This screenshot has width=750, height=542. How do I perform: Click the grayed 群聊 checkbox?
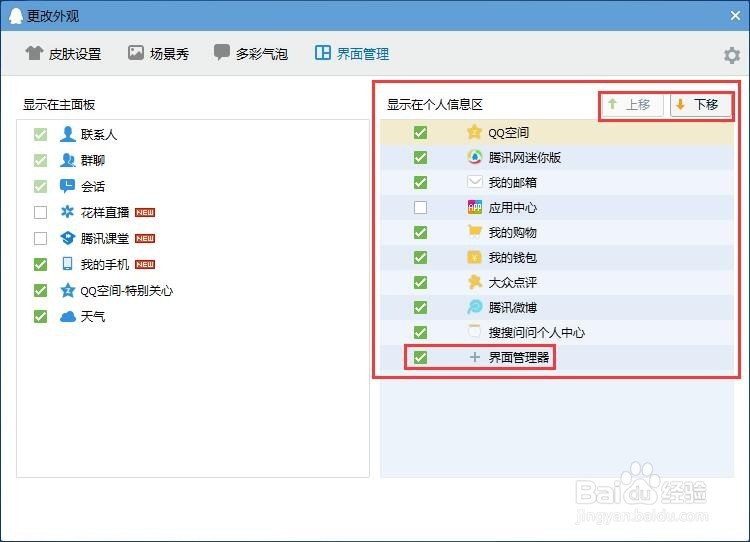41,160
